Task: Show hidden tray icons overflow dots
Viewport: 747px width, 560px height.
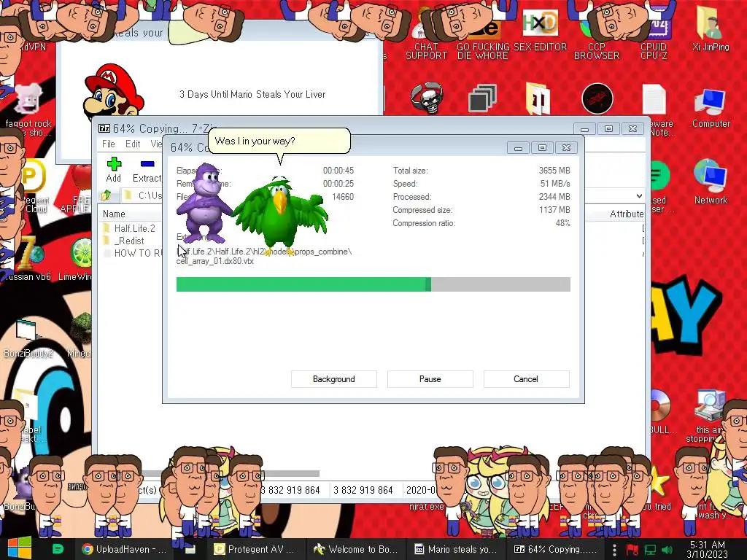Action: click(614, 550)
